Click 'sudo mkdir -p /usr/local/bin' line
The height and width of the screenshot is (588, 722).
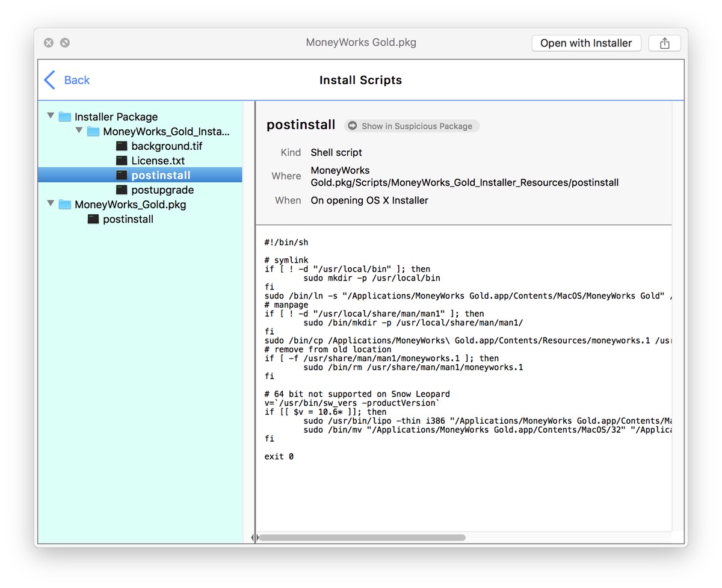point(372,278)
